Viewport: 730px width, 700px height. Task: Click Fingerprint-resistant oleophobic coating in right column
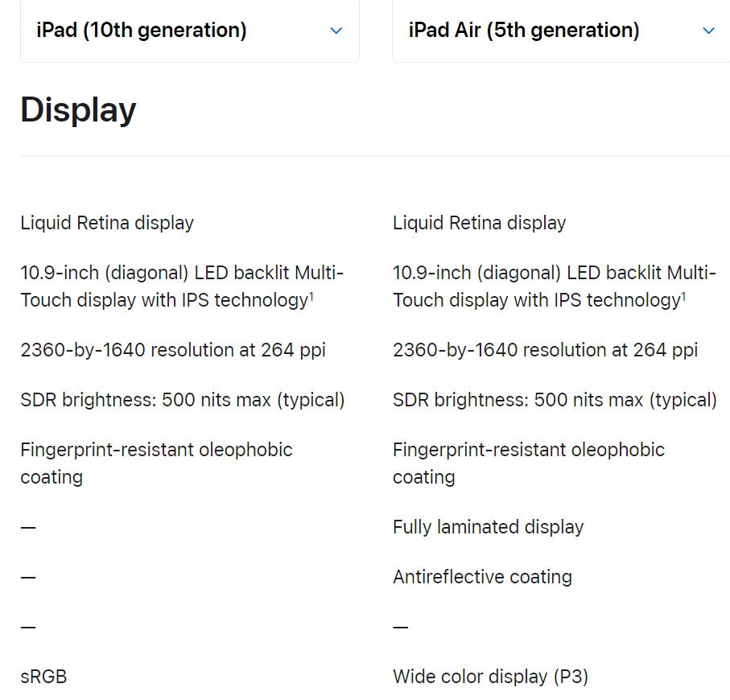click(529, 450)
